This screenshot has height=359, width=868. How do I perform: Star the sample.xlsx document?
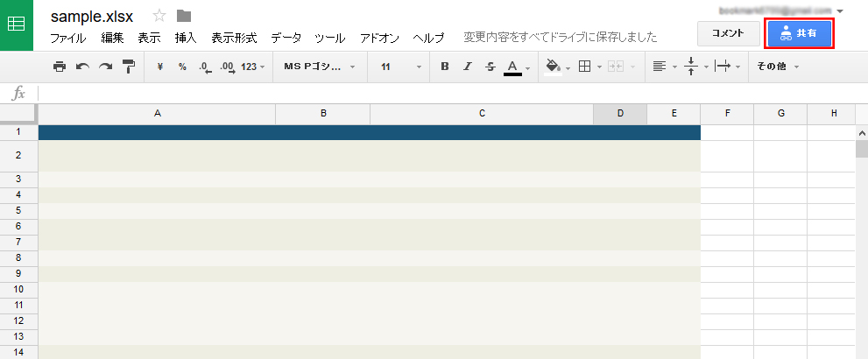pyautogui.click(x=159, y=16)
